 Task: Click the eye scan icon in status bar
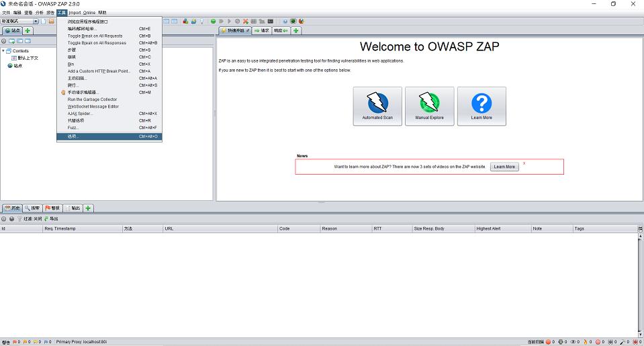click(573, 342)
